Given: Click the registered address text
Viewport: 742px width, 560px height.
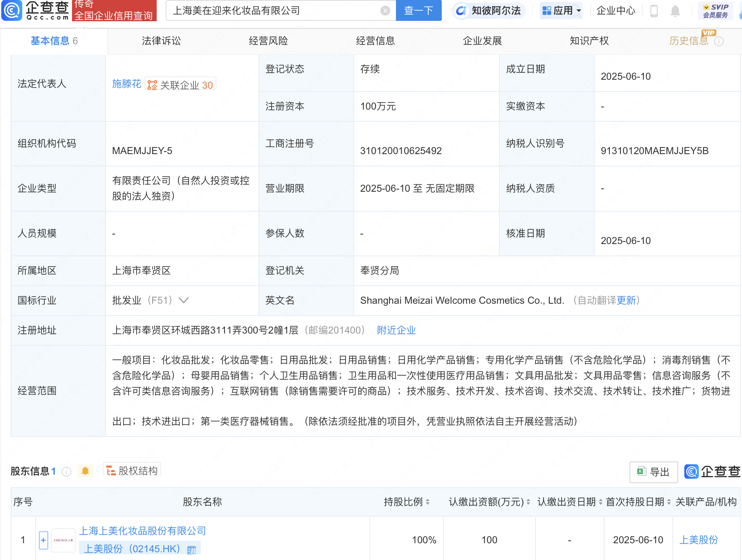Looking at the screenshot, I should 205,330.
